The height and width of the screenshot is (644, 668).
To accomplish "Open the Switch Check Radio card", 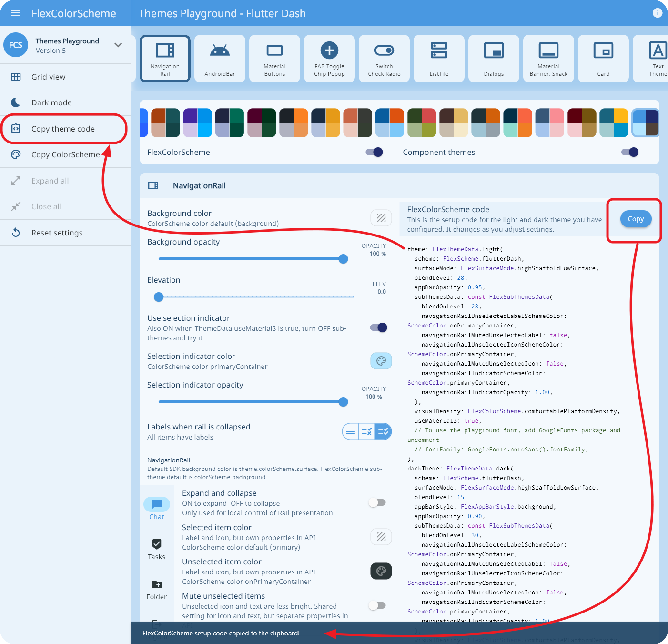I will click(384, 59).
